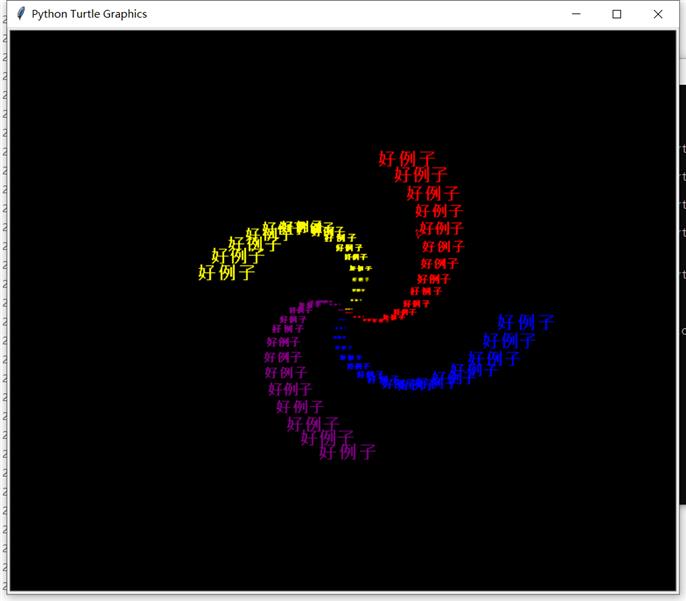
Task: Maximize the Python Turtle Graphics window
Action: (616, 14)
